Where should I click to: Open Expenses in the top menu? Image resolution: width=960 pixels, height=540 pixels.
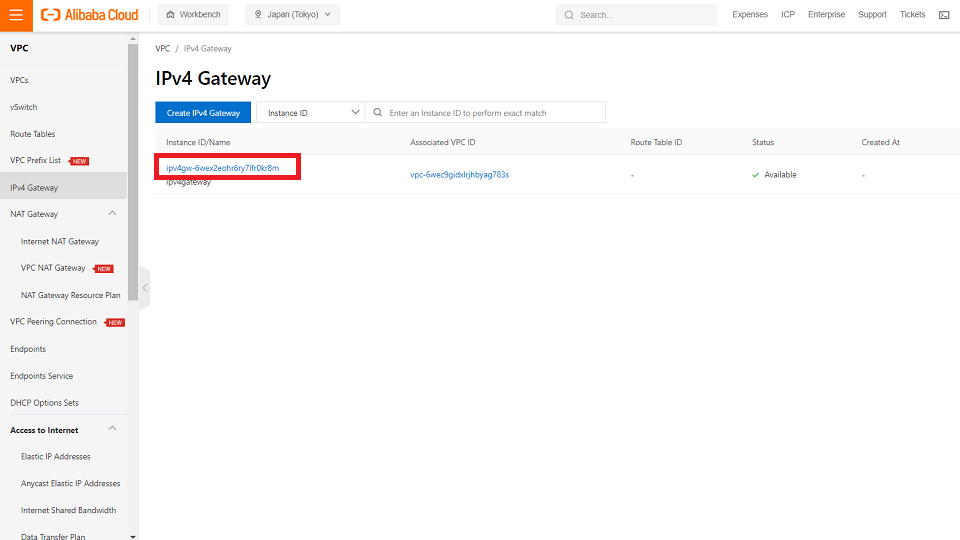tap(749, 15)
